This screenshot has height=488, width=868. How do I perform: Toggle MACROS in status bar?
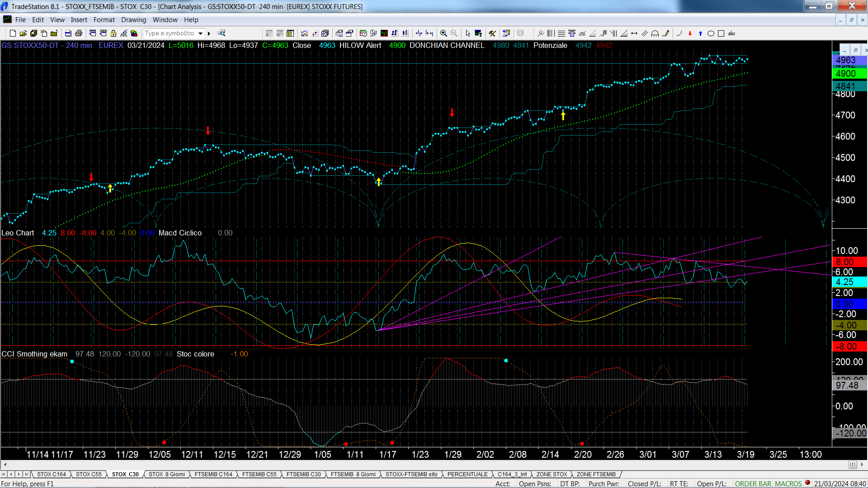click(x=788, y=484)
